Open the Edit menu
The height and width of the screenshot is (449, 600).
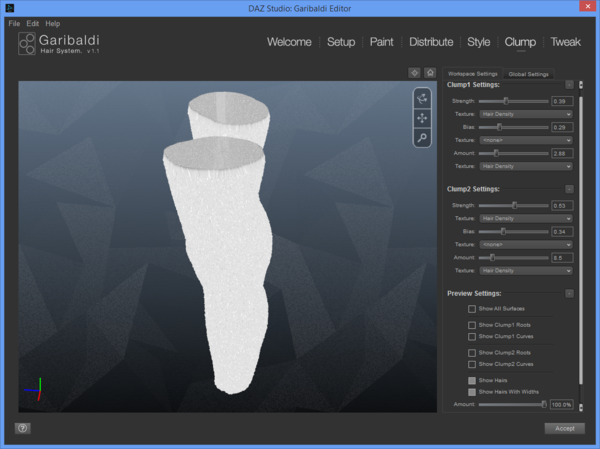coord(33,23)
